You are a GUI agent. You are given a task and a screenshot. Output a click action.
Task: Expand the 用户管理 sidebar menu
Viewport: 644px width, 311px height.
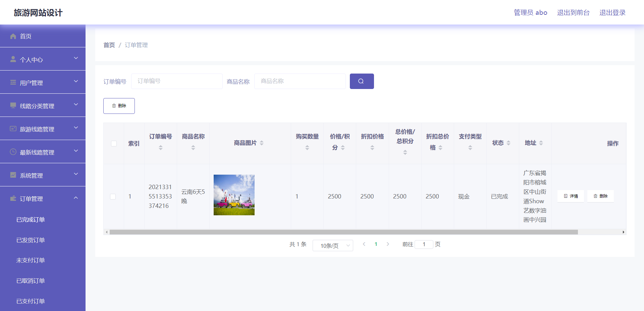click(x=43, y=82)
